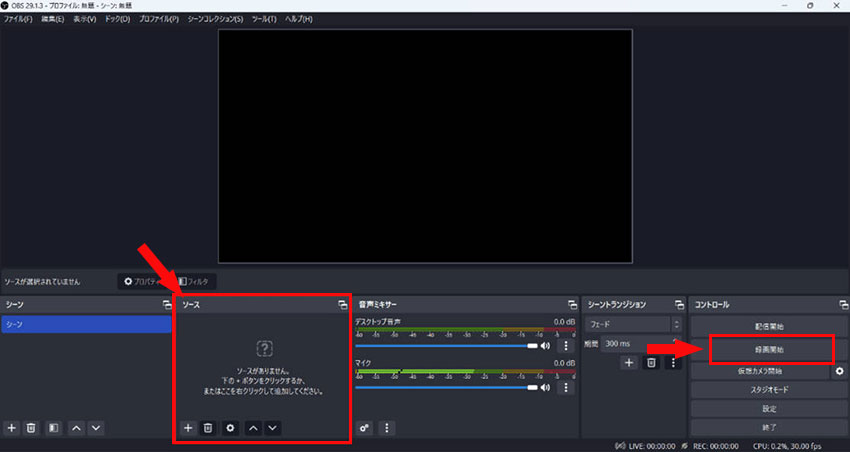Image resolution: width=850 pixels, height=452 pixels.
Task: Delete selected source using trash icon
Action: click(208, 427)
